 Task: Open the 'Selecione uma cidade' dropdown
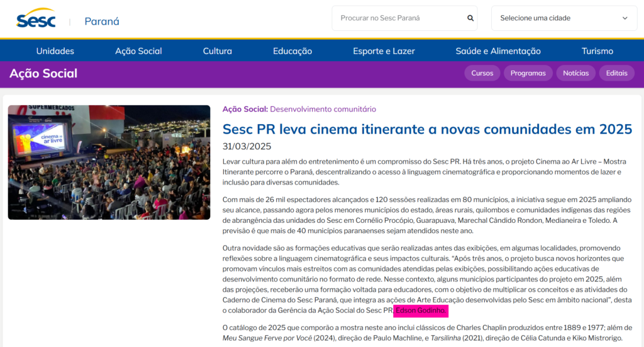tap(563, 18)
